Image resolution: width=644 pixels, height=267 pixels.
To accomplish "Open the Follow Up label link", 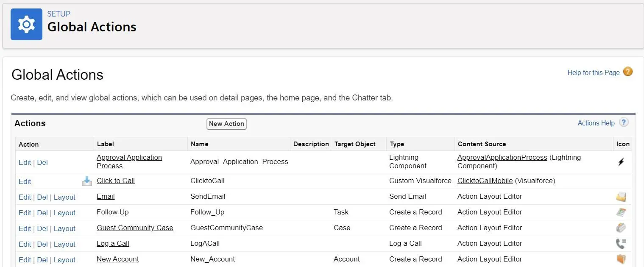I will click(x=113, y=212).
